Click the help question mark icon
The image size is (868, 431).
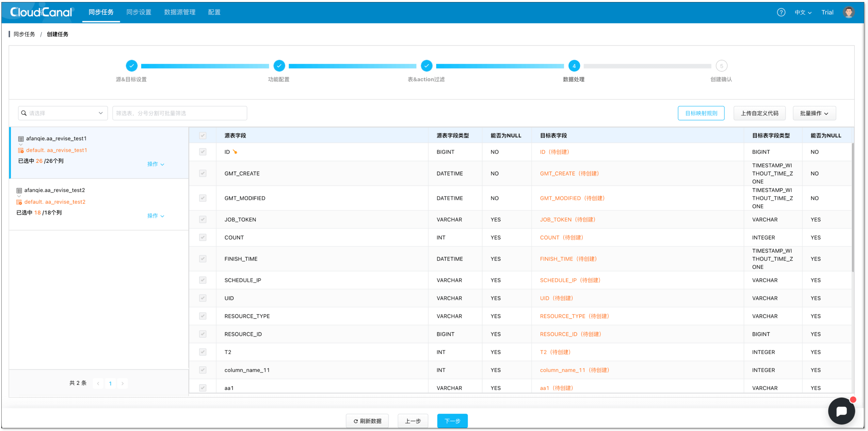(781, 12)
